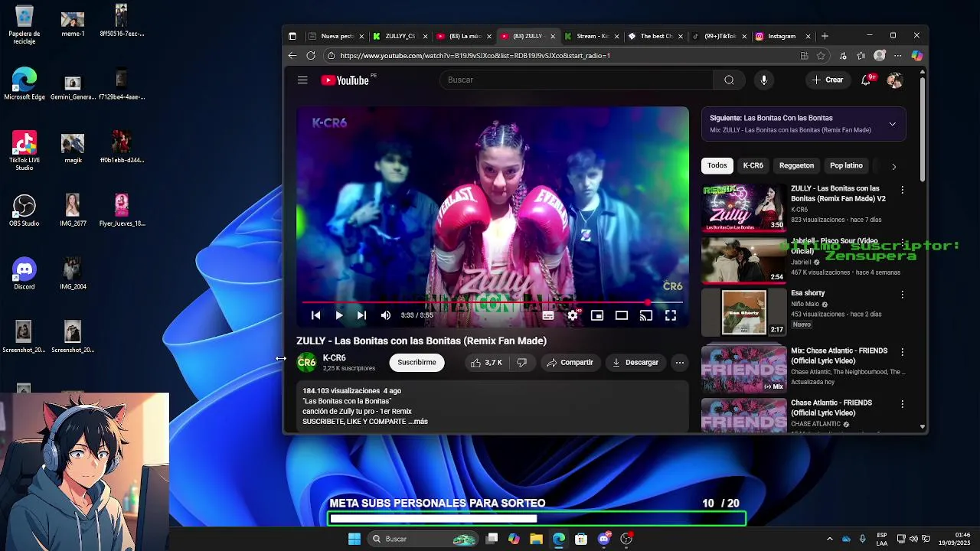
Task: Start voice search with the microphone icon
Action: (x=763, y=80)
